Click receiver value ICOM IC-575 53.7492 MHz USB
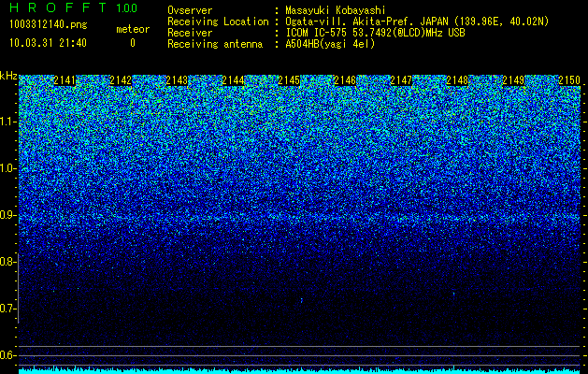 click(x=375, y=33)
